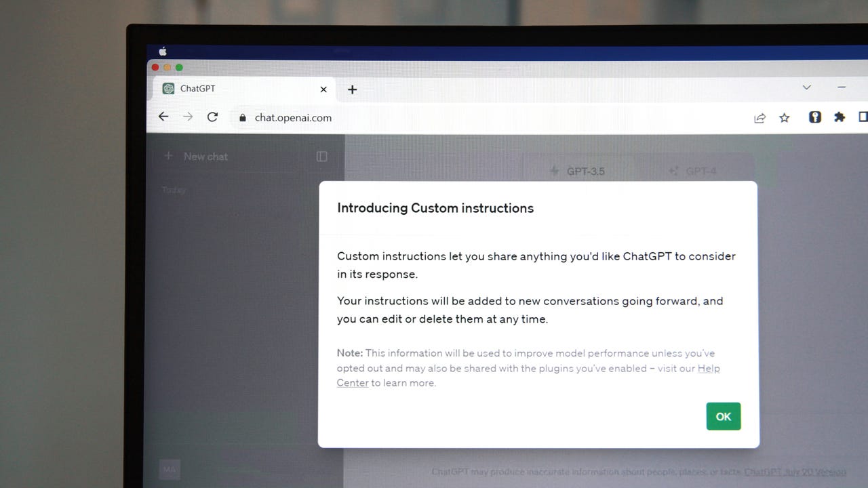Open ChatGPT July 20 Version link
Image resolution: width=868 pixels, height=488 pixels.
(x=795, y=472)
